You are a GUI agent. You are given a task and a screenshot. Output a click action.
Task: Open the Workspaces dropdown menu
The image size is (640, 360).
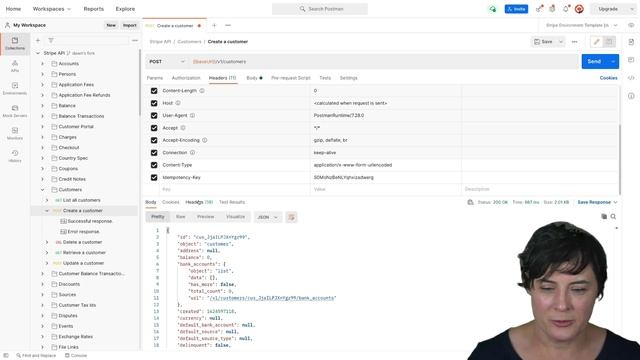pos(52,9)
